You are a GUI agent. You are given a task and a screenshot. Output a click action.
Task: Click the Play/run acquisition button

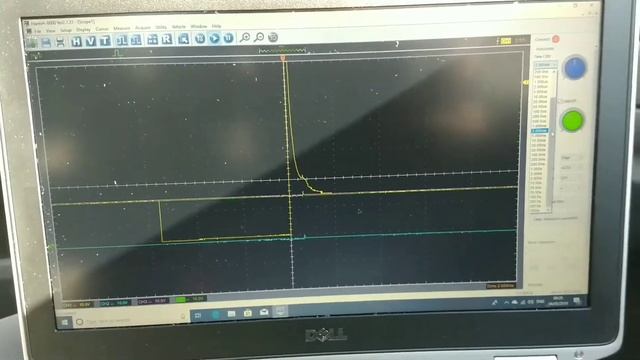click(214, 38)
